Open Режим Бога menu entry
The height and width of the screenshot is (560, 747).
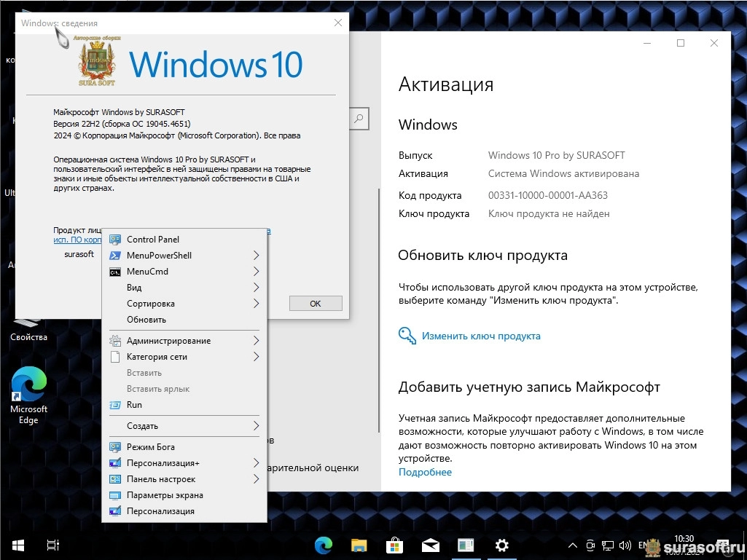pos(185,447)
